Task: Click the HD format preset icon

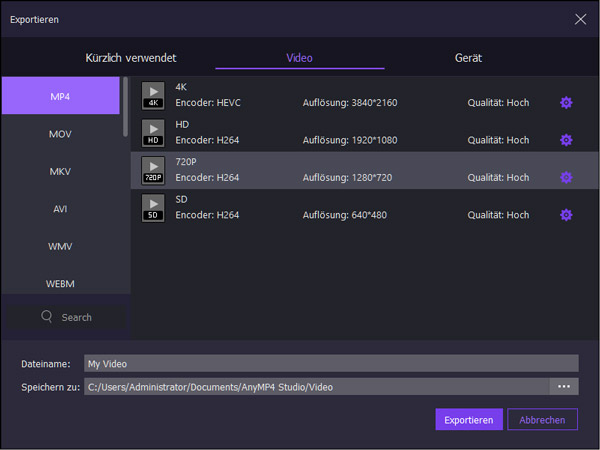Action: coord(153,133)
